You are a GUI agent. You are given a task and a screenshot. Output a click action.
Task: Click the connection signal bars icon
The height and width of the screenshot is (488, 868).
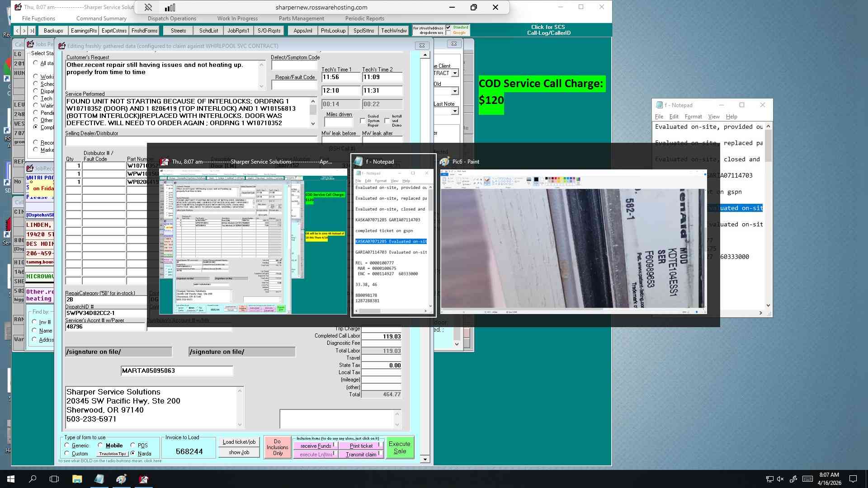point(170,7)
